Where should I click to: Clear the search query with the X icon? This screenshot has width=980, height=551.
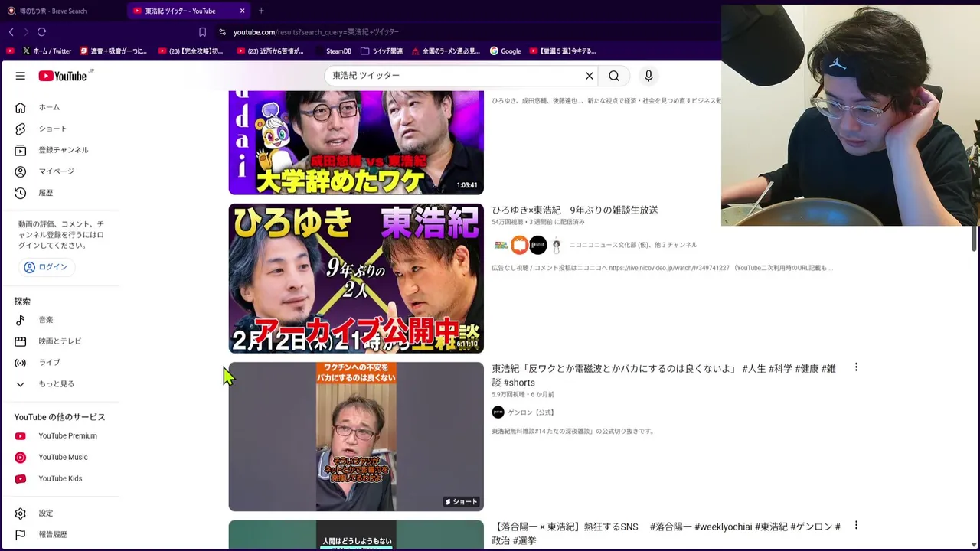[590, 76]
